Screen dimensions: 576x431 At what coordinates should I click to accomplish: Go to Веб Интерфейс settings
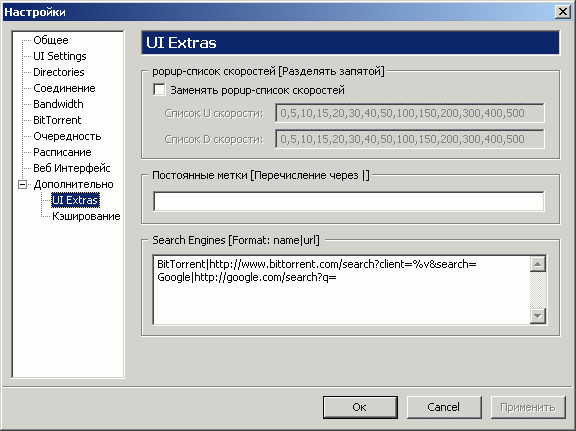pos(72,168)
